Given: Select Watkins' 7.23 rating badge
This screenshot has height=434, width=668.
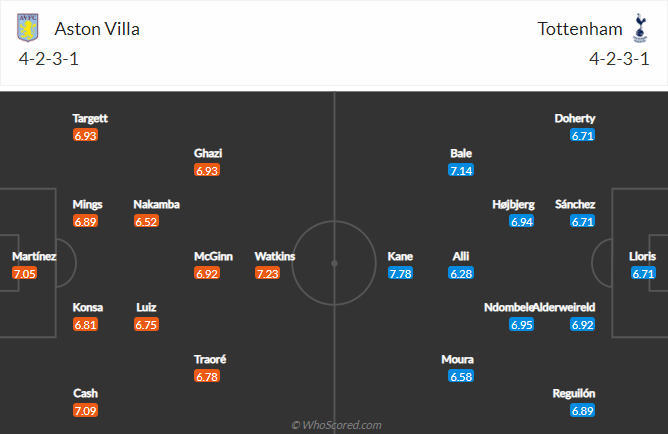Looking at the screenshot, I should point(268,273).
